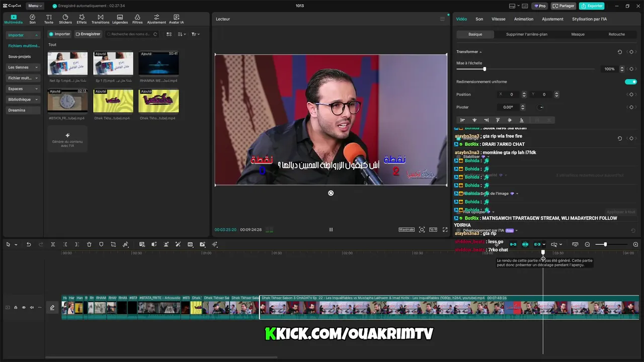Click the delete-left trim icon

pos(65,244)
